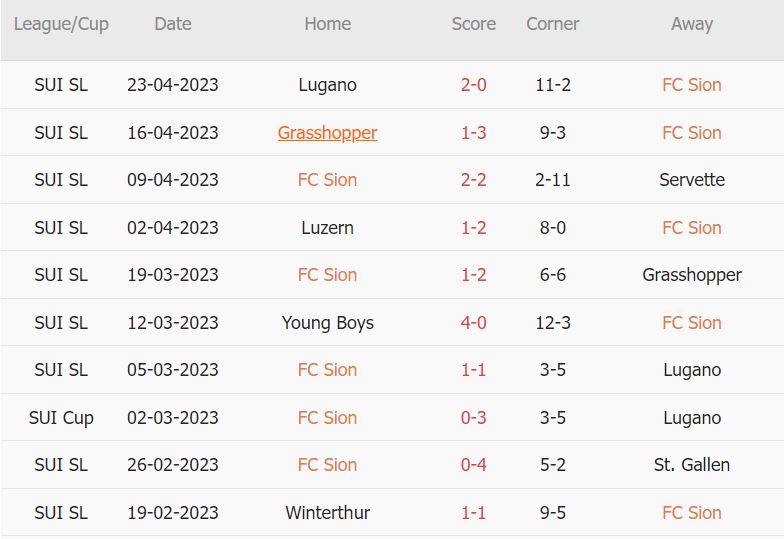Screen dimensions: 784x539
Task: Click the 0-3 score in SUI Cup row
Action: (473, 418)
